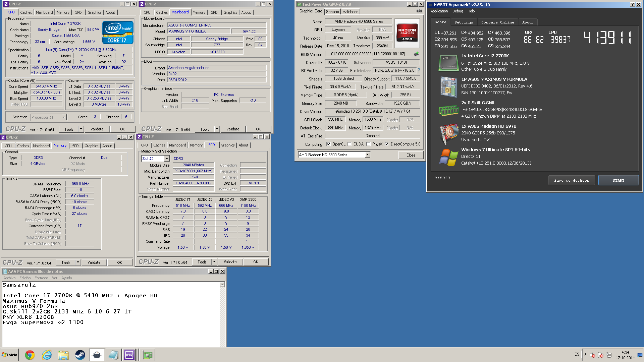Open Tools dropdown arrow in Memory window
Screen dimensions: 644x362
click(x=78, y=262)
